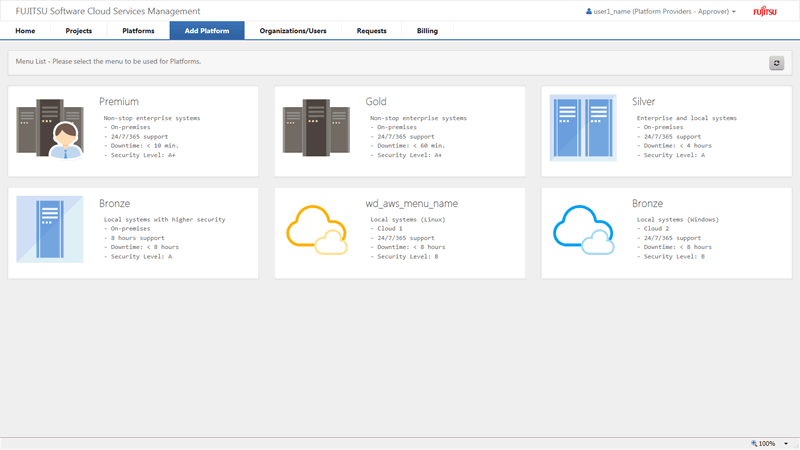Click the refresh icon in Menu List bar

coord(777,63)
